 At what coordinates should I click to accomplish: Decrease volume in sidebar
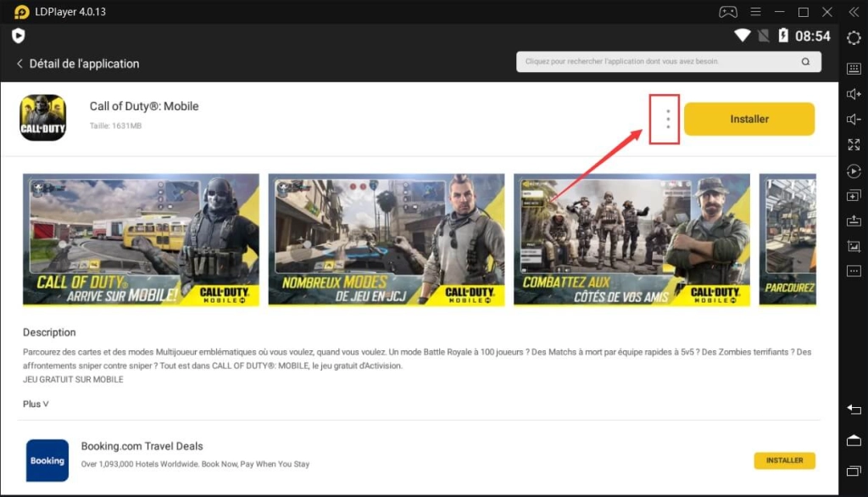click(x=854, y=119)
